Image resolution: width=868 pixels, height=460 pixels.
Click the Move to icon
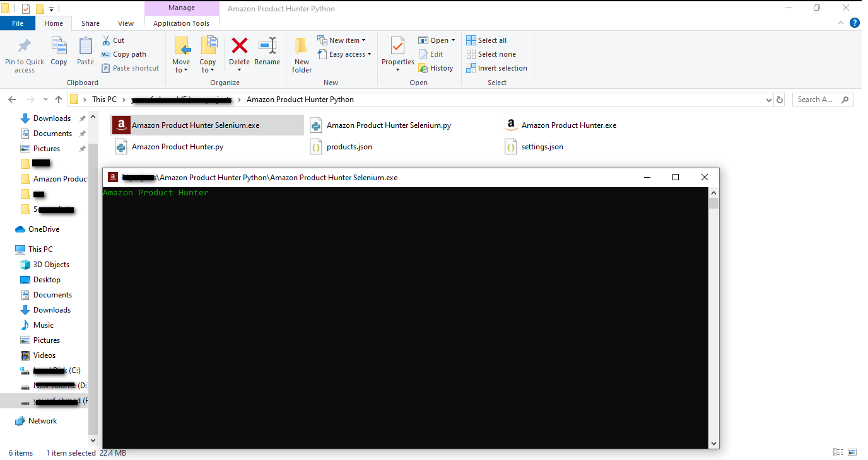[x=181, y=46]
